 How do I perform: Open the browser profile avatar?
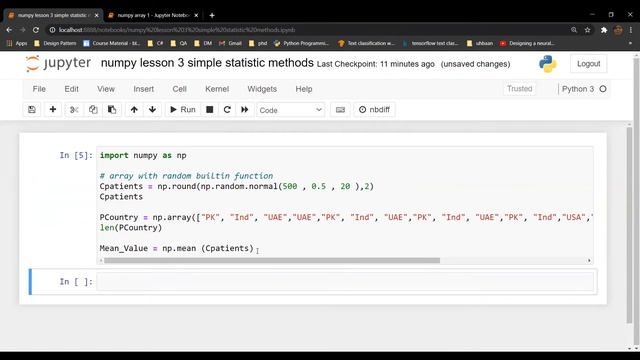coord(618,30)
